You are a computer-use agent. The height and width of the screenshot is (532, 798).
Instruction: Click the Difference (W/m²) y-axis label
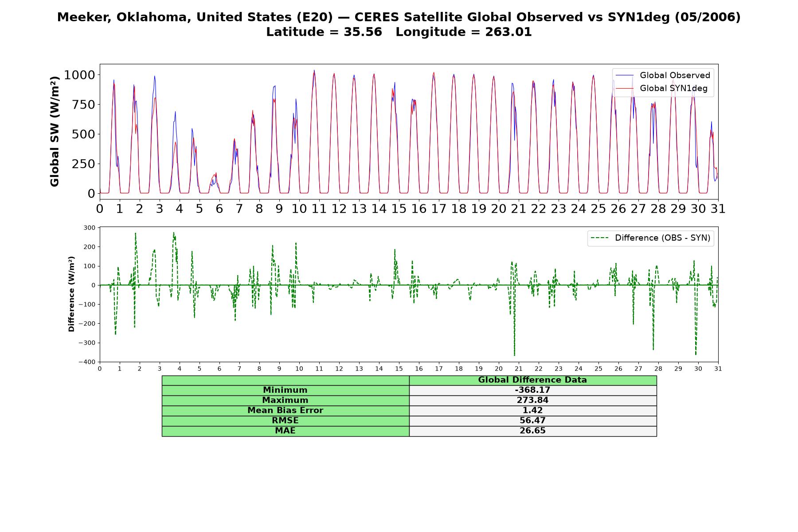[x=71, y=294]
